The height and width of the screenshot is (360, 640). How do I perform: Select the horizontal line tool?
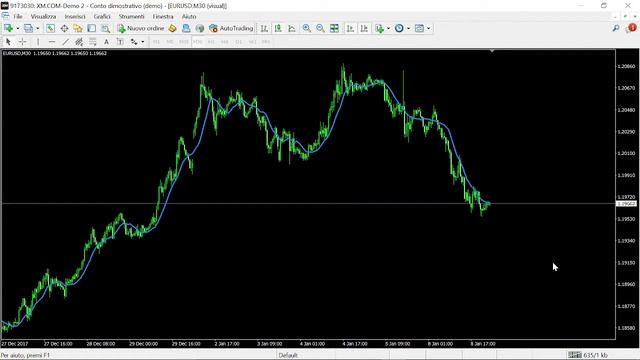point(51,42)
